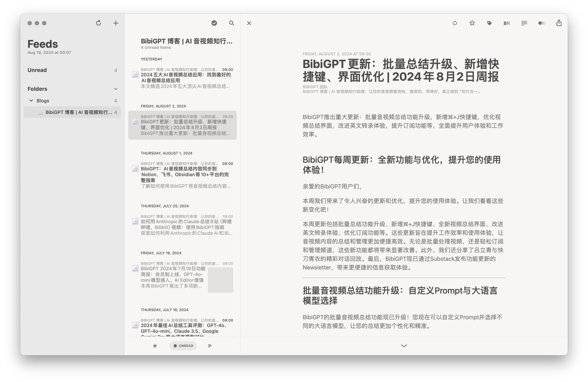Viewport: 588px width, 382px height.
Task: Share the article using the share icon
Action: coord(559,23)
